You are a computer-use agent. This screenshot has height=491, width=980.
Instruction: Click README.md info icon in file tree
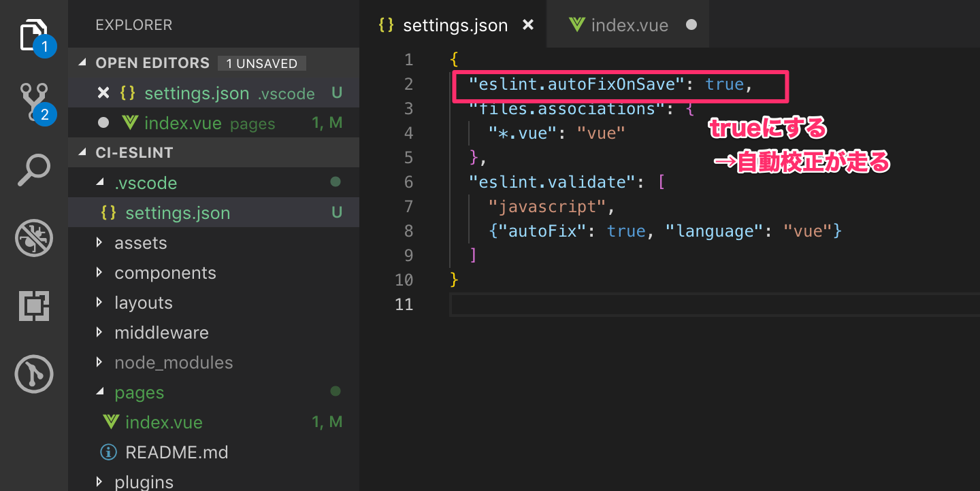point(108,452)
